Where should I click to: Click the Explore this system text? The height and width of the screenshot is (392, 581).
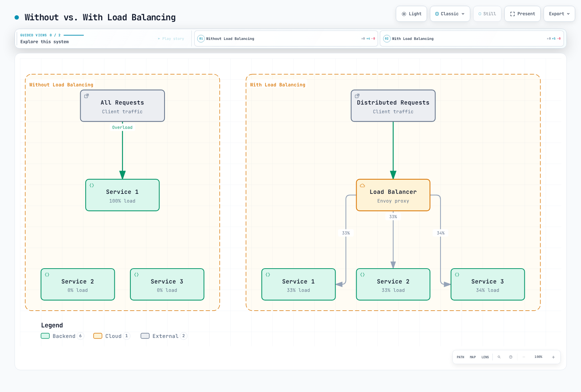pos(45,42)
